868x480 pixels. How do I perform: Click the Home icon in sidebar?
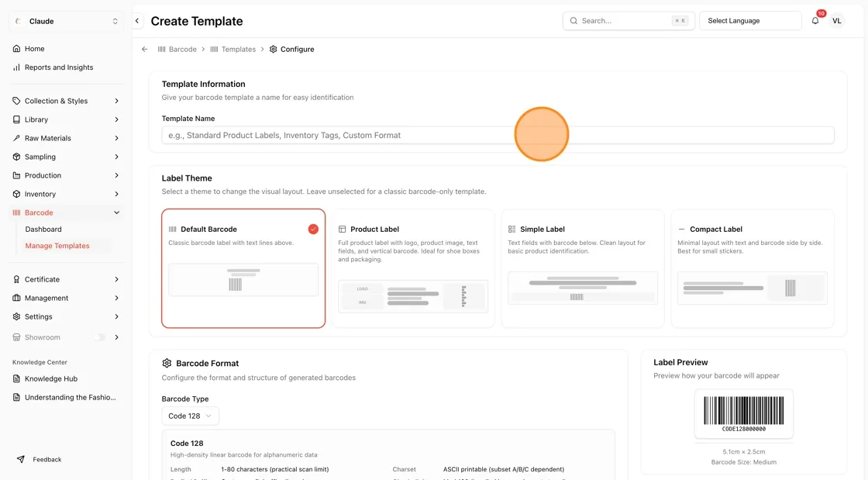pos(16,49)
